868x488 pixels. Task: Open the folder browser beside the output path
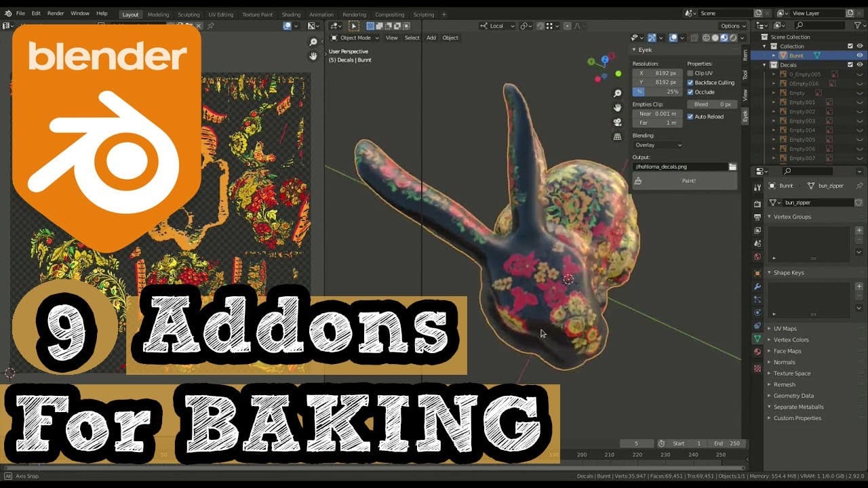click(733, 166)
